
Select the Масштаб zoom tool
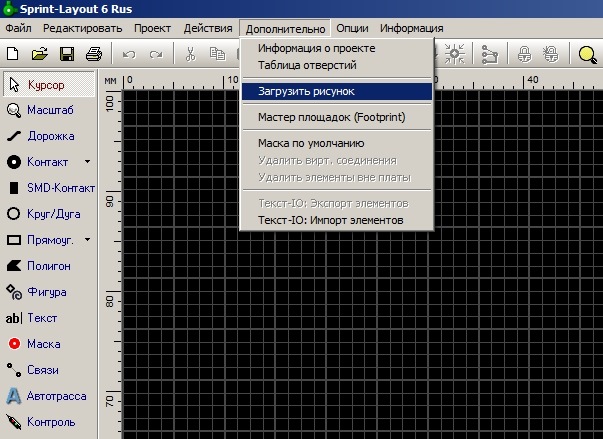coord(49,110)
